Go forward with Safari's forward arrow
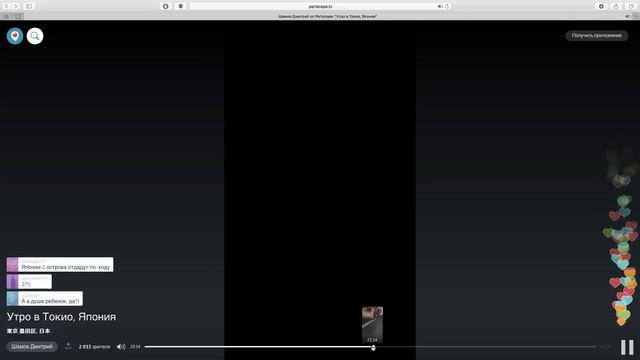 16,6
